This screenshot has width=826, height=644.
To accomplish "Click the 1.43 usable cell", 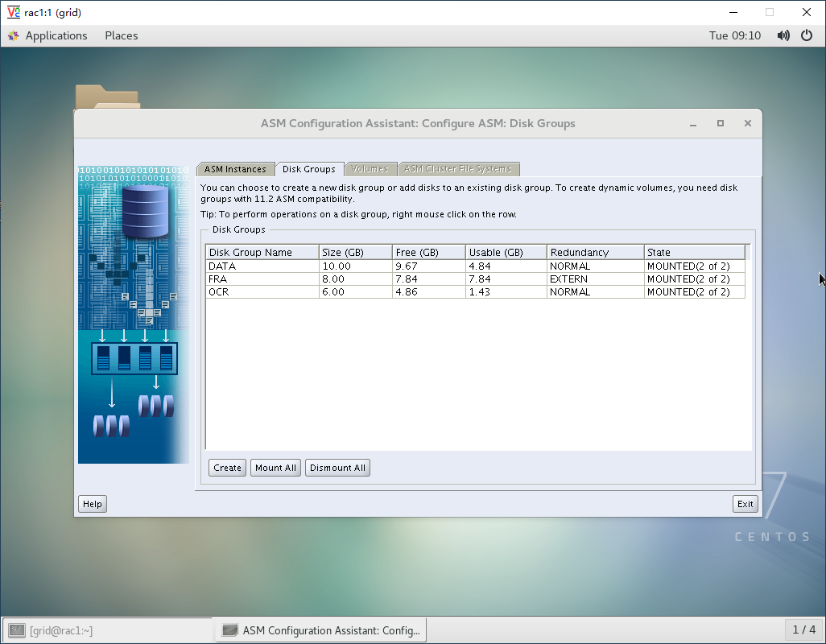I will pyautogui.click(x=506, y=291).
